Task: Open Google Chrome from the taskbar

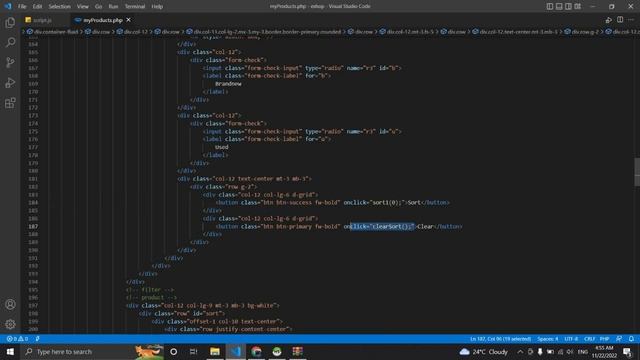Action: click(x=256, y=351)
